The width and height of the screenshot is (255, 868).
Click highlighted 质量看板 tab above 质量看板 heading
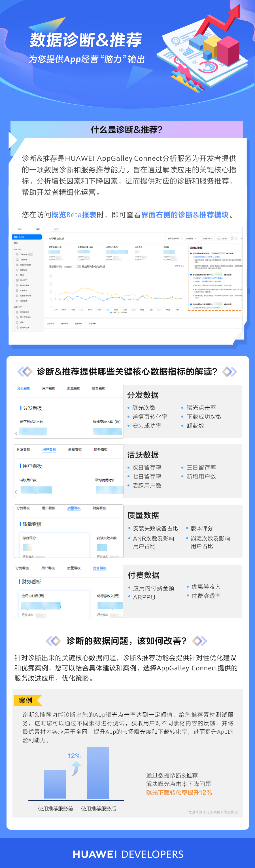tap(74, 508)
